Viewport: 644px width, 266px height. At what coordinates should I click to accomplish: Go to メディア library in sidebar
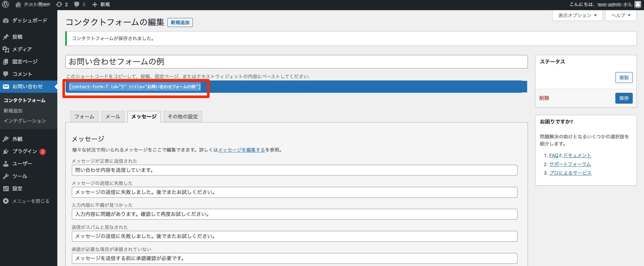(22, 49)
